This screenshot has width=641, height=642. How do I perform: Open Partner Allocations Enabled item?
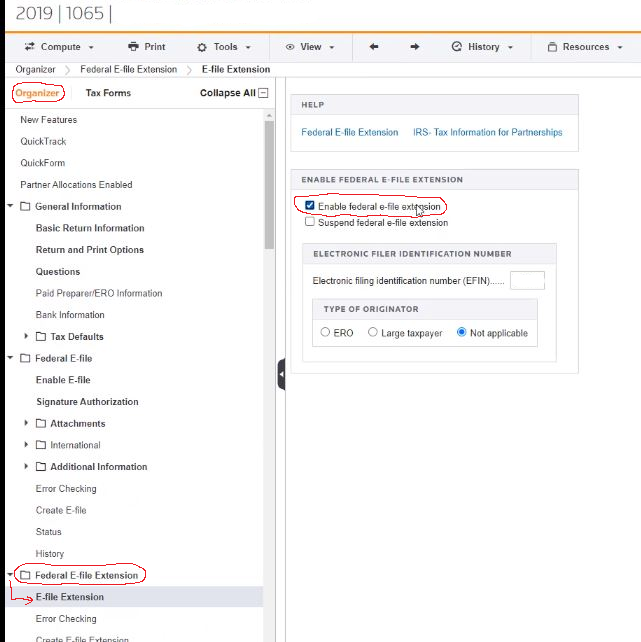[x=76, y=185]
